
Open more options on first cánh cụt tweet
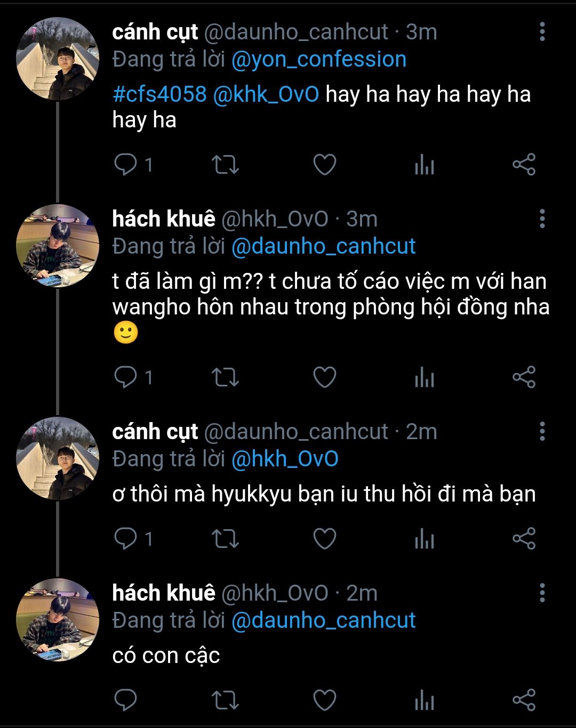pyautogui.click(x=542, y=32)
